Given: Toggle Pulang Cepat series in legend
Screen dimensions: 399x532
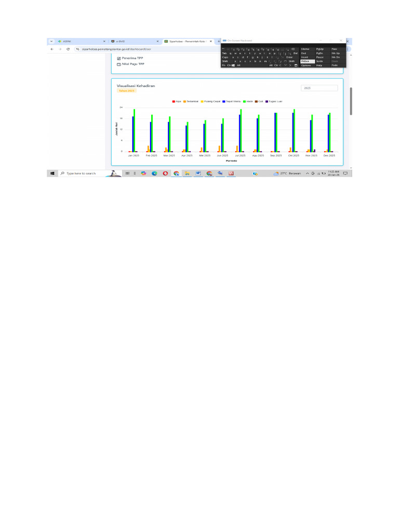Looking at the screenshot, I should click(211, 101).
